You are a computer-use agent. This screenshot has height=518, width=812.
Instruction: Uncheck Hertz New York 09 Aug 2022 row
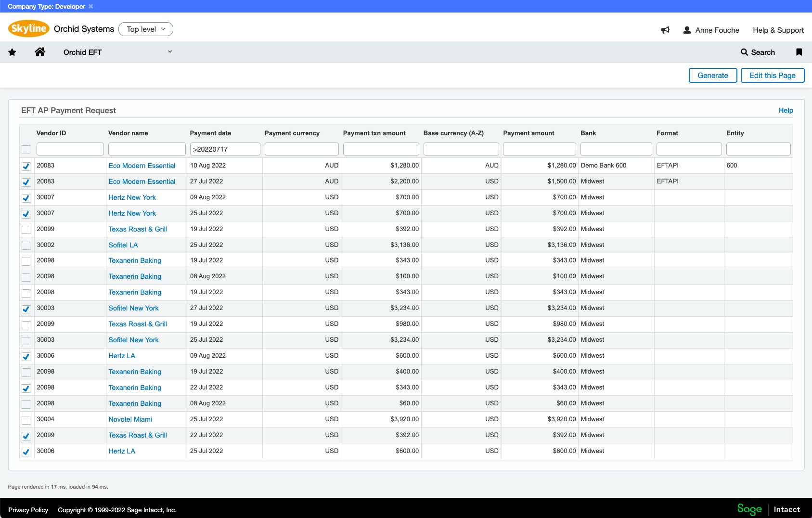26,198
